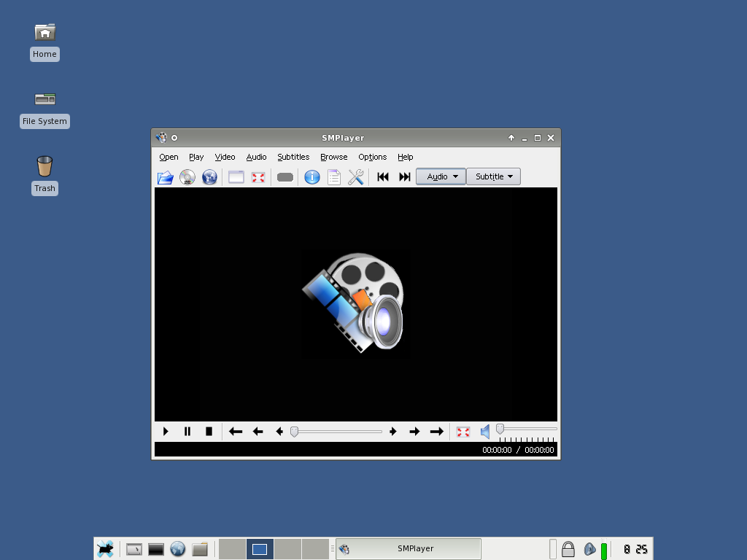Start playback with the play button
Viewport: 747px width, 560px height.
166,432
